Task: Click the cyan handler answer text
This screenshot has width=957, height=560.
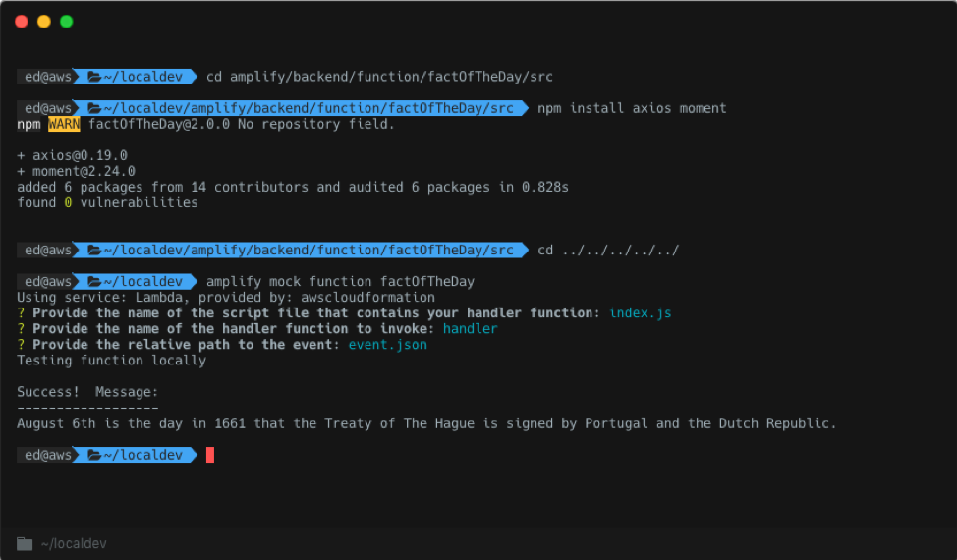Action: click(470, 329)
